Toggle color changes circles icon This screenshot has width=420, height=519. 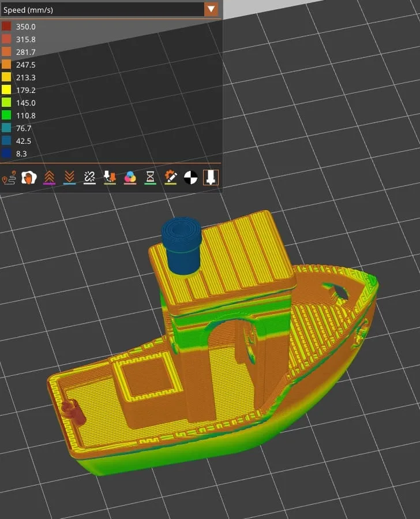(x=130, y=178)
